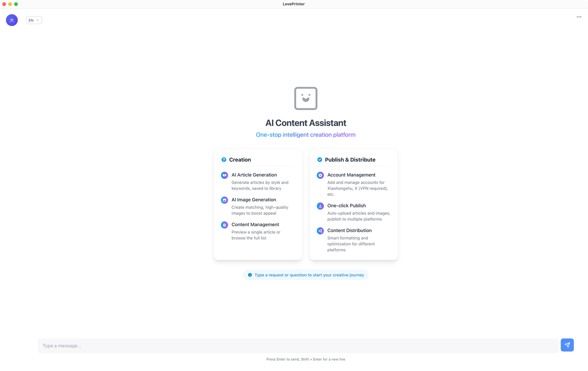Focus the 'Type a message...' input field
The image size is (588, 371).
298,346
